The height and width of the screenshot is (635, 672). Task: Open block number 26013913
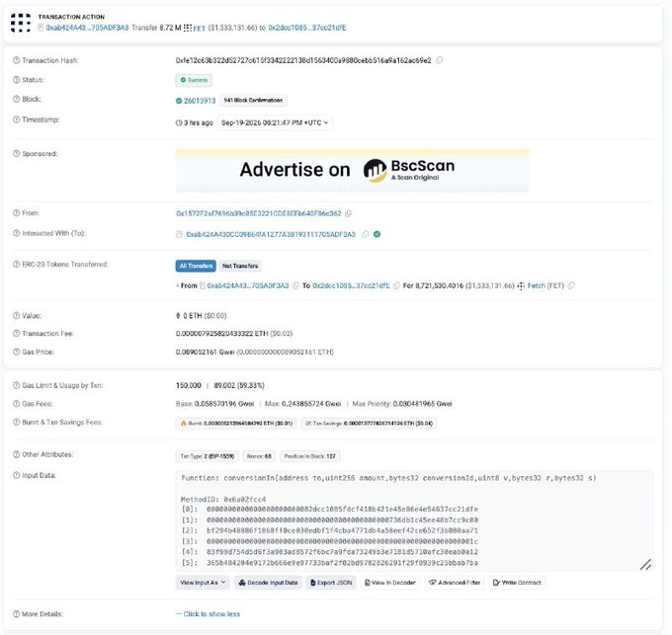(x=200, y=101)
